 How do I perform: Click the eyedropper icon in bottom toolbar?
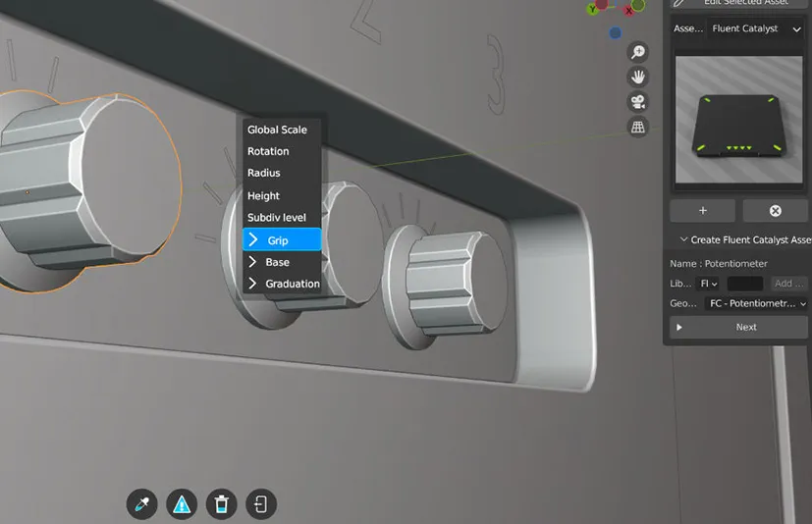coord(142,504)
